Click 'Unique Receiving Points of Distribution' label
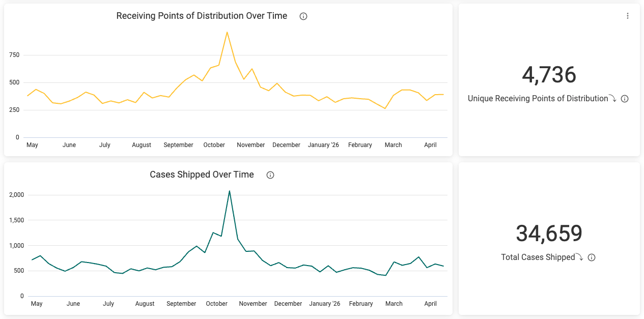The height and width of the screenshot is (319, 644). tap(538, 99)
